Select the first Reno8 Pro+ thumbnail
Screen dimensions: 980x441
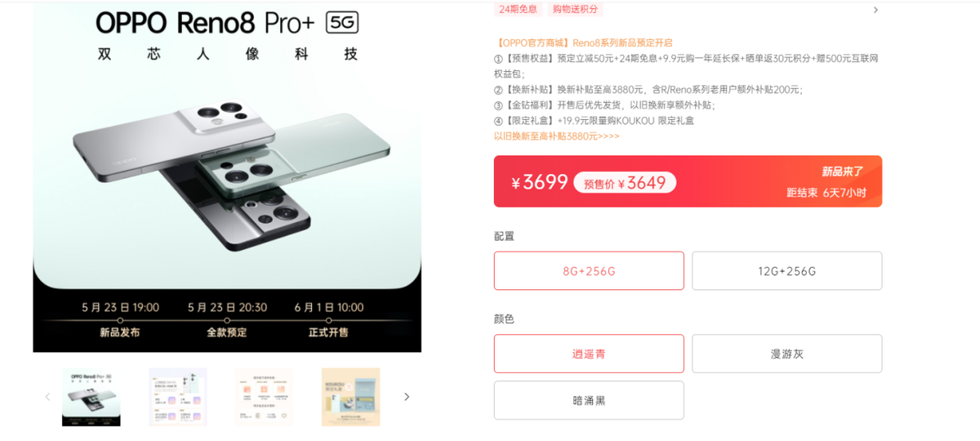[x=91, y=397]
